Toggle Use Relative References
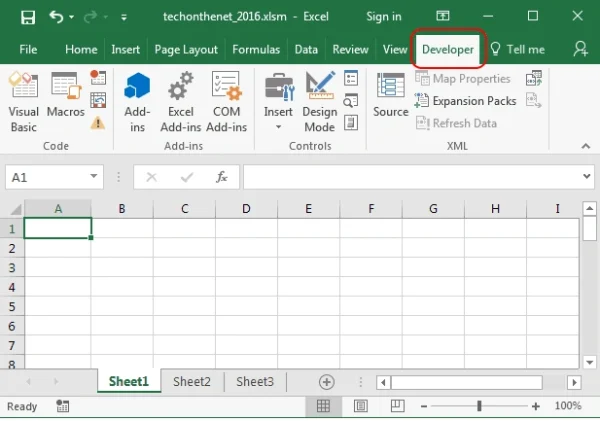Screen dimensions: 600x421 98,101
